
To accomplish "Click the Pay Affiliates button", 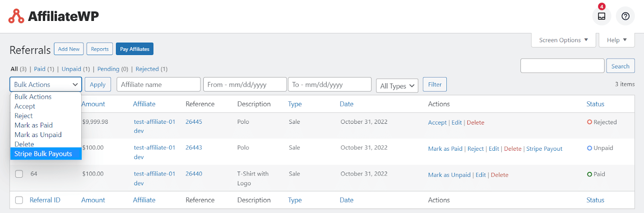I will (x=134, y=49).
